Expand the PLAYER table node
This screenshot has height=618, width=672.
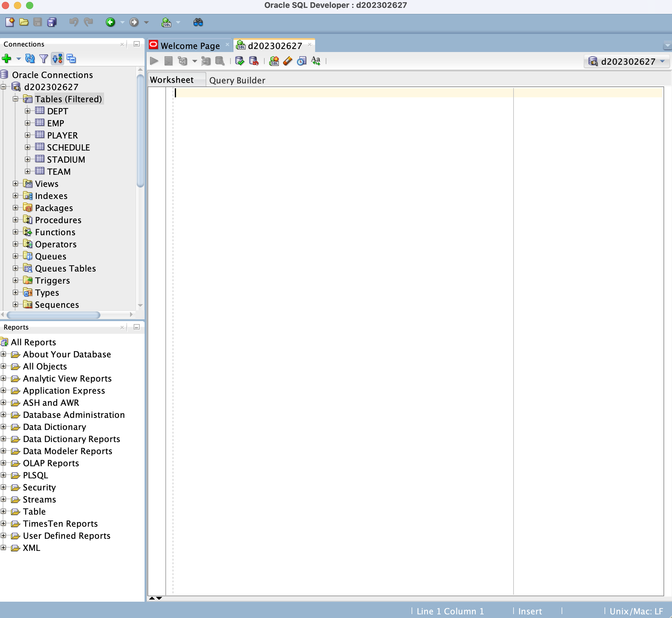pyautogui.click(x=28, y=135)
